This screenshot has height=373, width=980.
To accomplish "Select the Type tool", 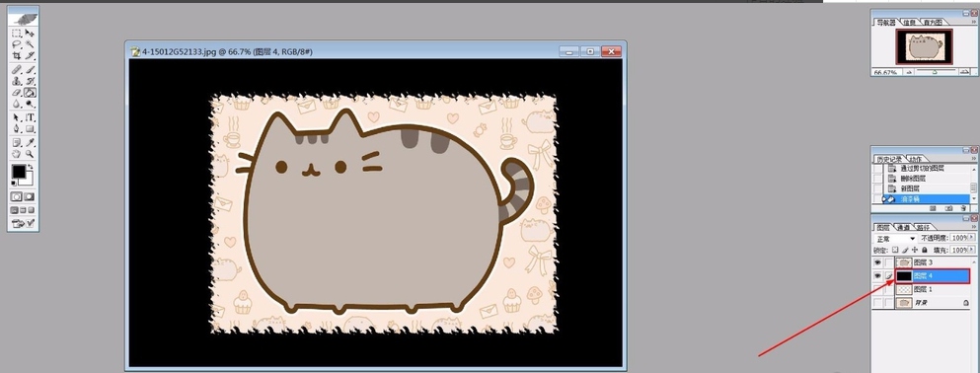I will tap(30, 118).
